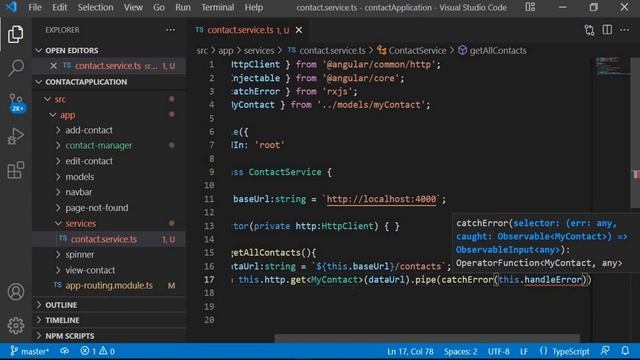Open contact.service.ts in services folder tree
This screenshot has width=640, height=360.
click(109, 239)
